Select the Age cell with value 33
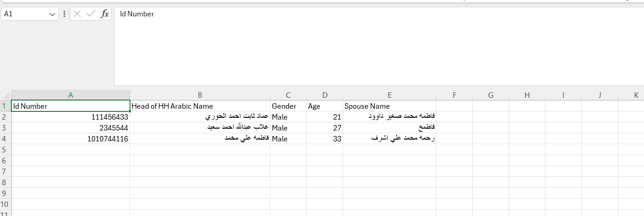Viewport: 644px width, 216px height. pos(324,139)
